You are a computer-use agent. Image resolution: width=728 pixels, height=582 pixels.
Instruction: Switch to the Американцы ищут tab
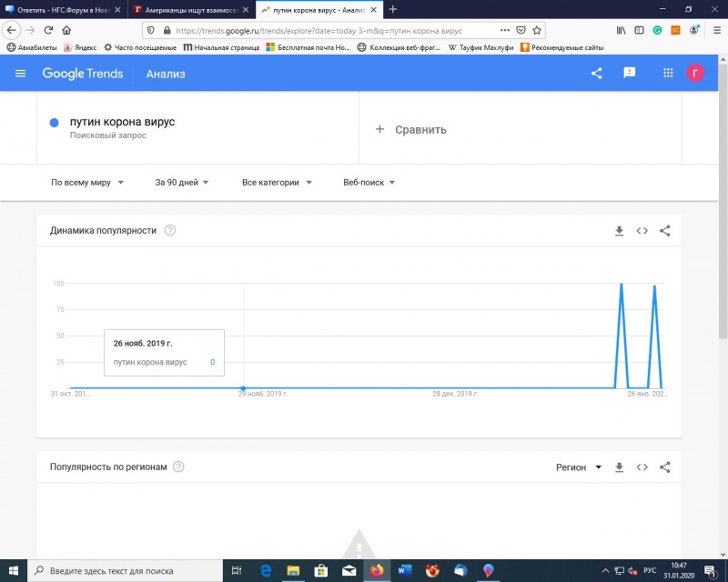coord(191,9)
